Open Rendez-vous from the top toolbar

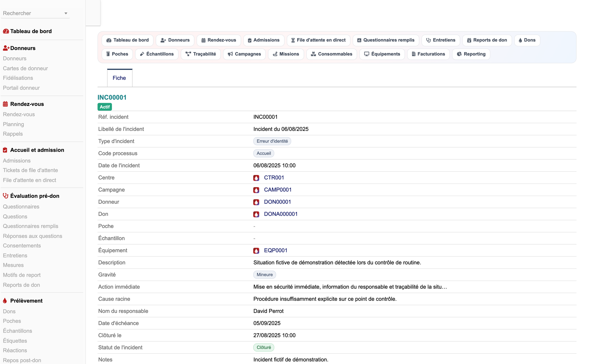point(219,40)
